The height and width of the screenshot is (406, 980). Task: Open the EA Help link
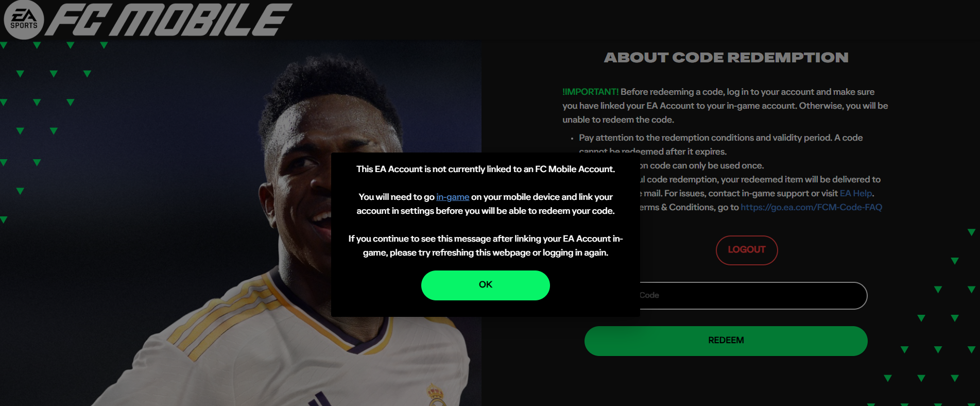(855, 193)
